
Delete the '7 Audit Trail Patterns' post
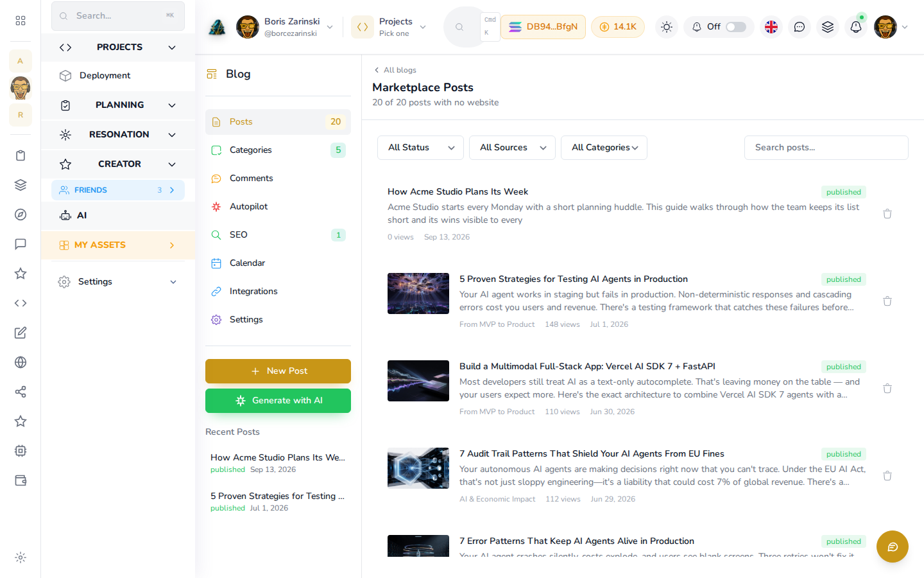click(887, 476)
